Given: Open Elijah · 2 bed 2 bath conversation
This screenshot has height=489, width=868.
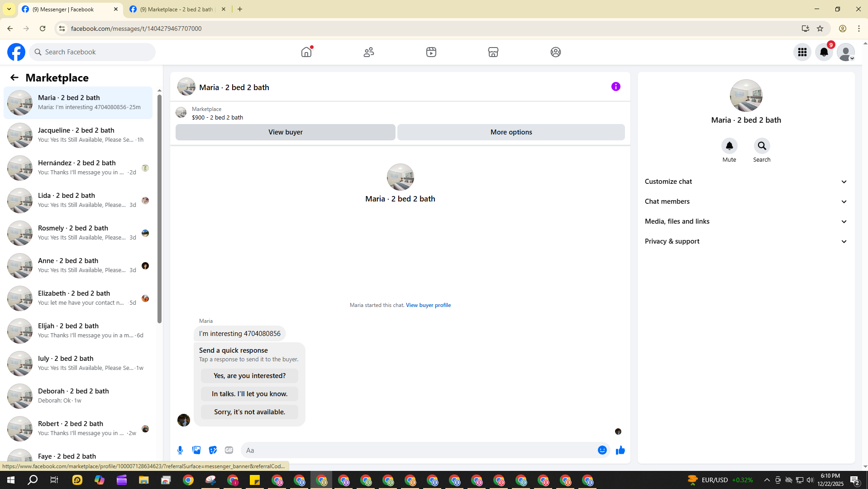Looking at the screenshot, I should pyautogui.click(x=78, y=331).
